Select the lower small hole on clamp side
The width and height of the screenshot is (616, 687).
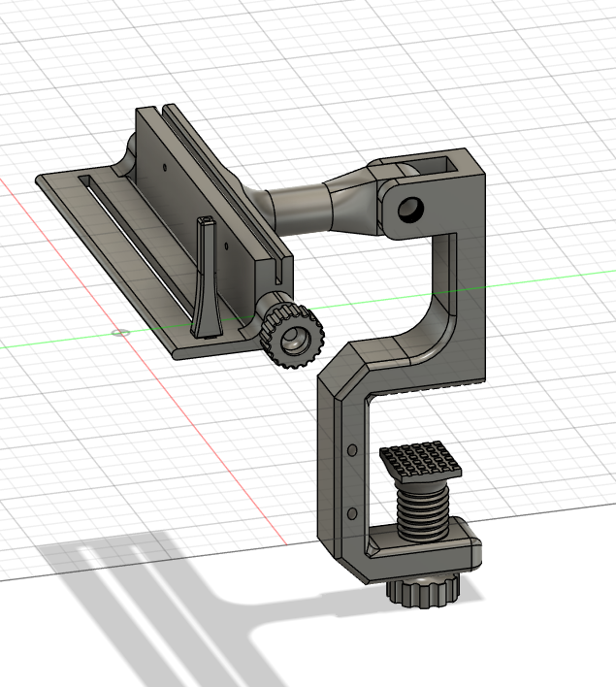(352, 513)
